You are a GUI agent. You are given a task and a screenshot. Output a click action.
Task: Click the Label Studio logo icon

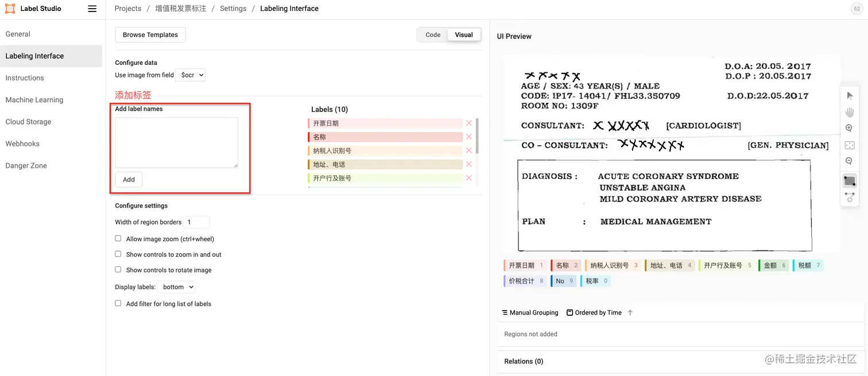coord(10,9)
